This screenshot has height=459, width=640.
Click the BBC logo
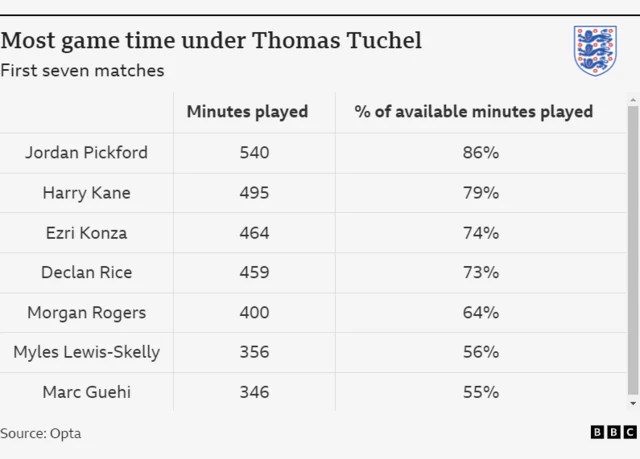tap(613, 433)
